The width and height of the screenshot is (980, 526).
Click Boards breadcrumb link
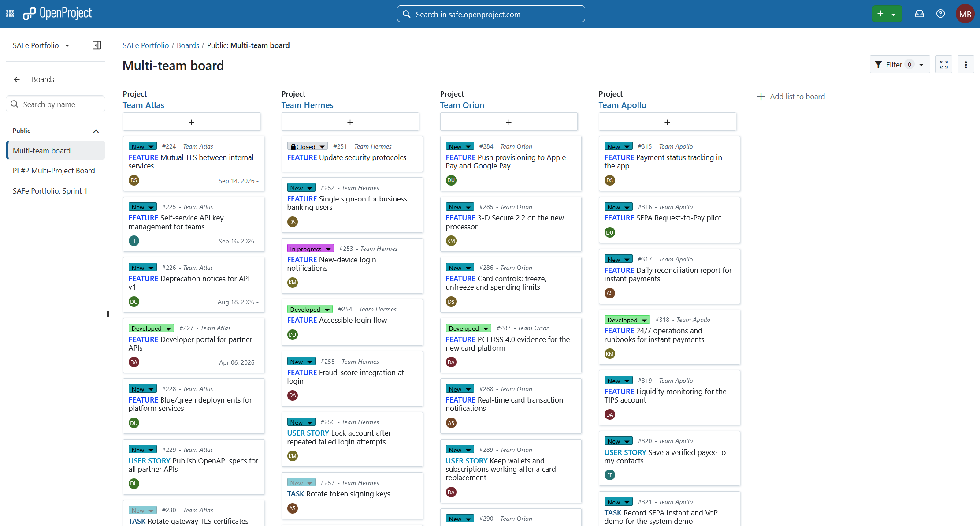pos(188,45)
